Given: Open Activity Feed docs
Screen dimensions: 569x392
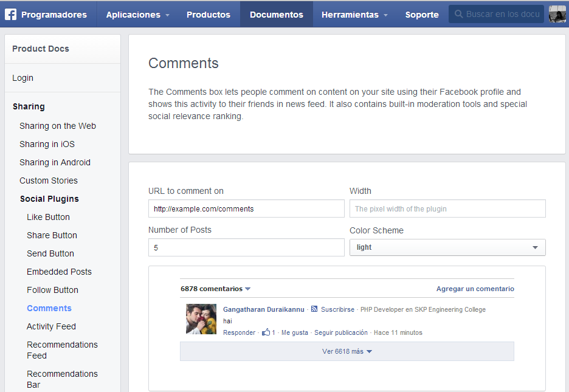Looking at the screenshot, I should (x=51, y=326).
